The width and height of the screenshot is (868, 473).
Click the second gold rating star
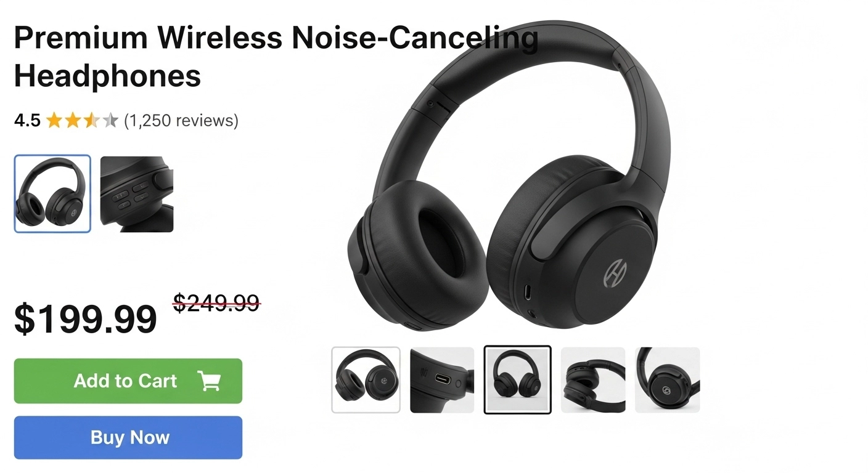(73, 120)
